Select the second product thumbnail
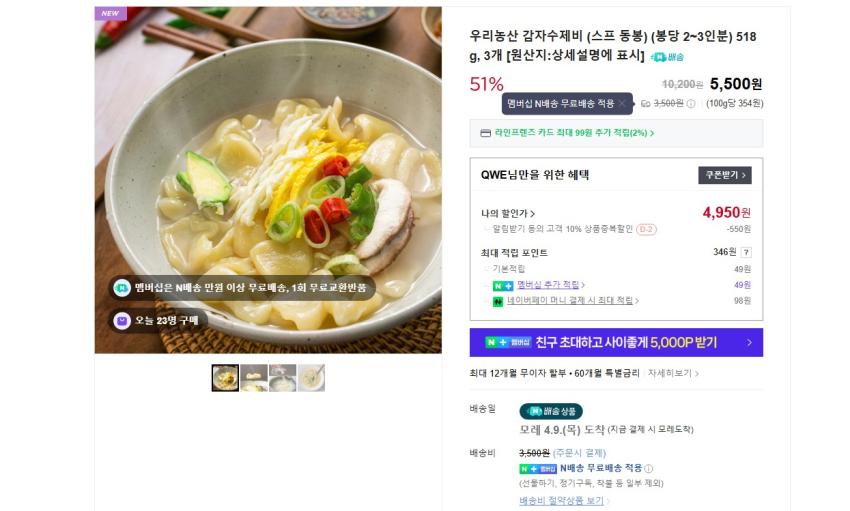 click(254, 378)
